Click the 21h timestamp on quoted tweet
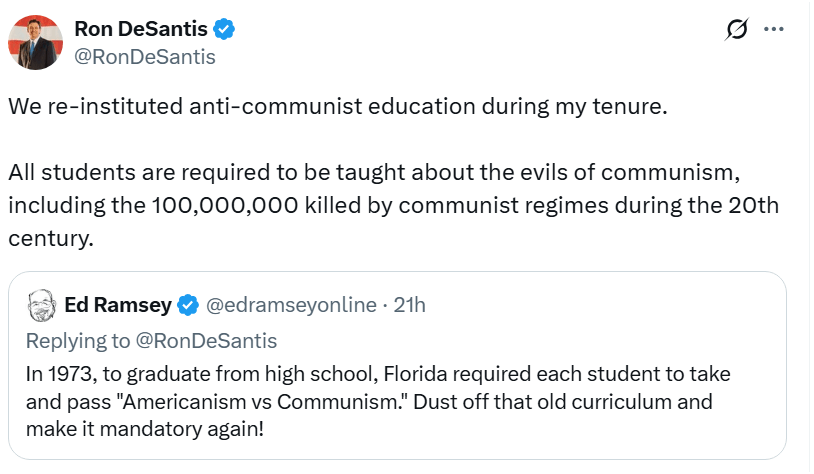814x474 pixels. click(x=410, y=304)
